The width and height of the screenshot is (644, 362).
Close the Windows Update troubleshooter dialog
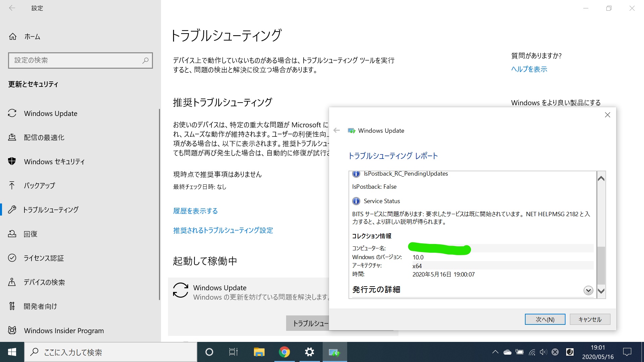pyautogui.click(x=607, y=115)
